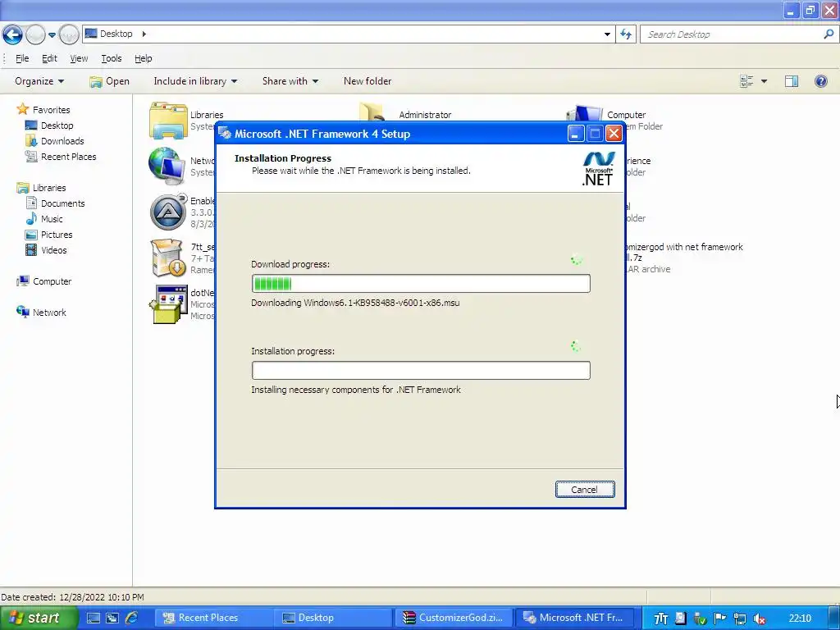Click the muted volume tray icon
This screenshot has height=630, width=840.
759,619
